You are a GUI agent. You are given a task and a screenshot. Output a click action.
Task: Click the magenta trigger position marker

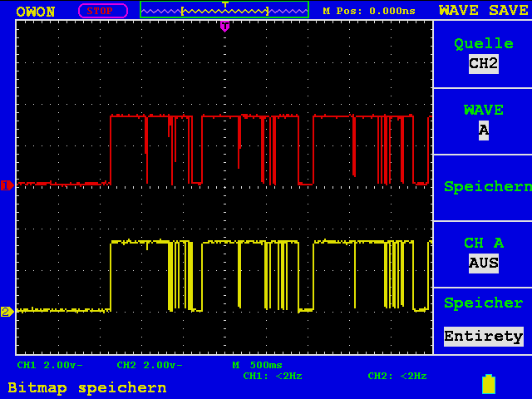[x=224, y=26]
